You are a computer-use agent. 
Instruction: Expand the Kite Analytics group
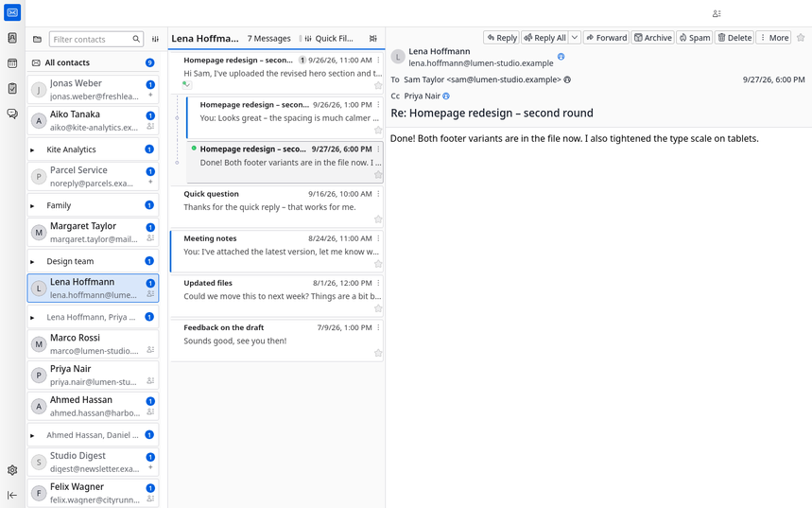32,149
